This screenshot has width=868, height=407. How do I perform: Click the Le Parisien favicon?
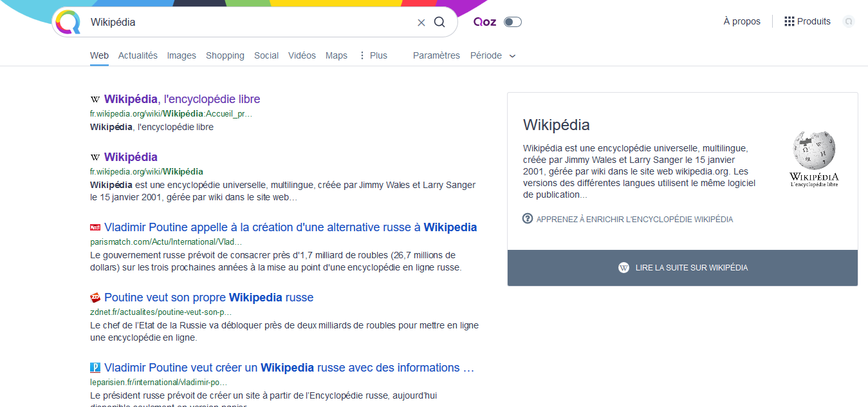point(95,368)
